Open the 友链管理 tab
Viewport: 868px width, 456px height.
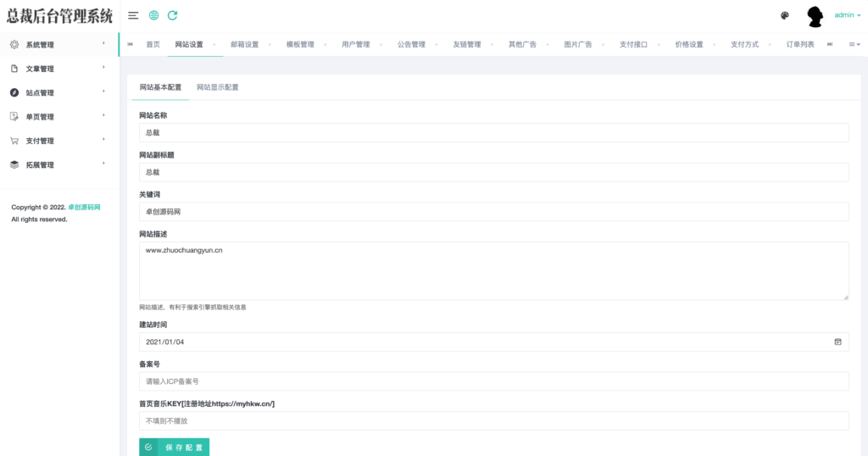pos(467,44)
